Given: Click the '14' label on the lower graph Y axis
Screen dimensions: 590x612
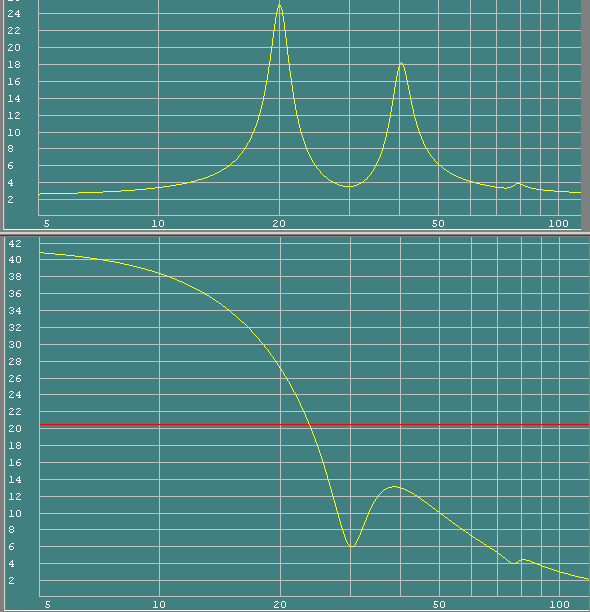Looking at the screenshot, I should [15, 480].
